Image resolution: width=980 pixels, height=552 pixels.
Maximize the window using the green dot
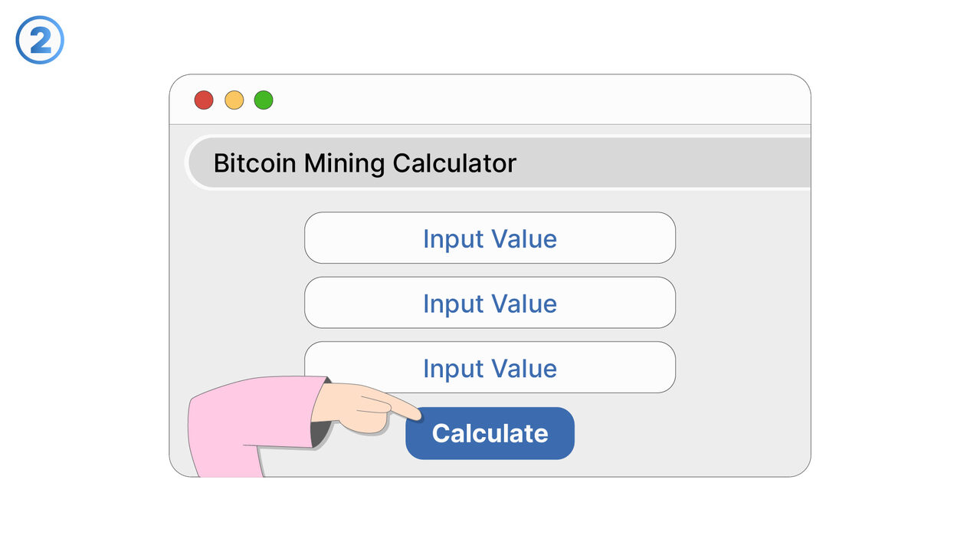click(x=264, y=100)
